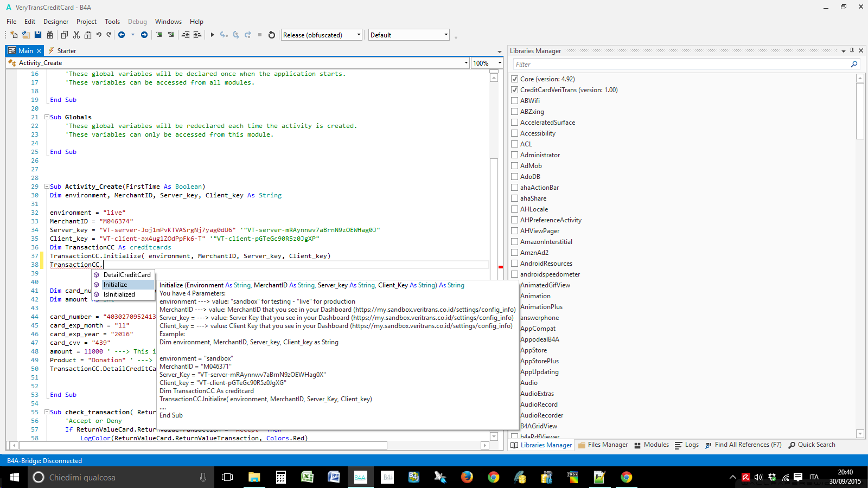Viewport: 868px width, 488px height.
Task: Click the stop square icon
Action: pos(260,35)
